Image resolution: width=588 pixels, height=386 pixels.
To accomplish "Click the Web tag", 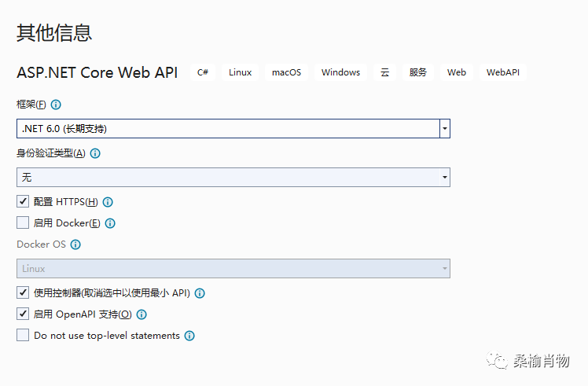I will click(457, 72).
